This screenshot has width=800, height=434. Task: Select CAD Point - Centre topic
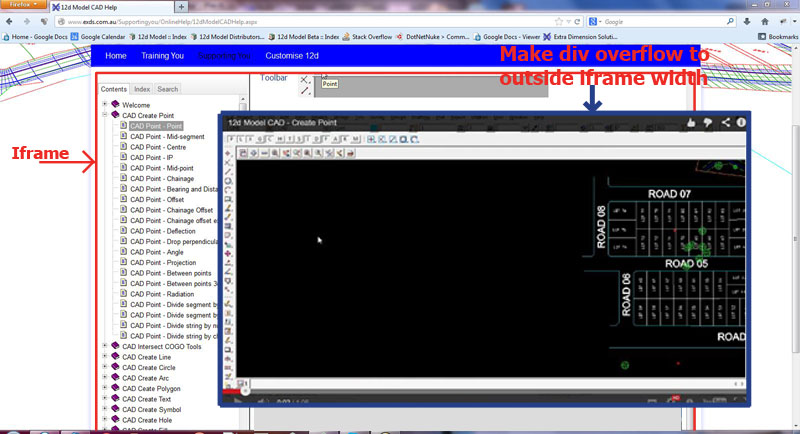coord(158,147)
